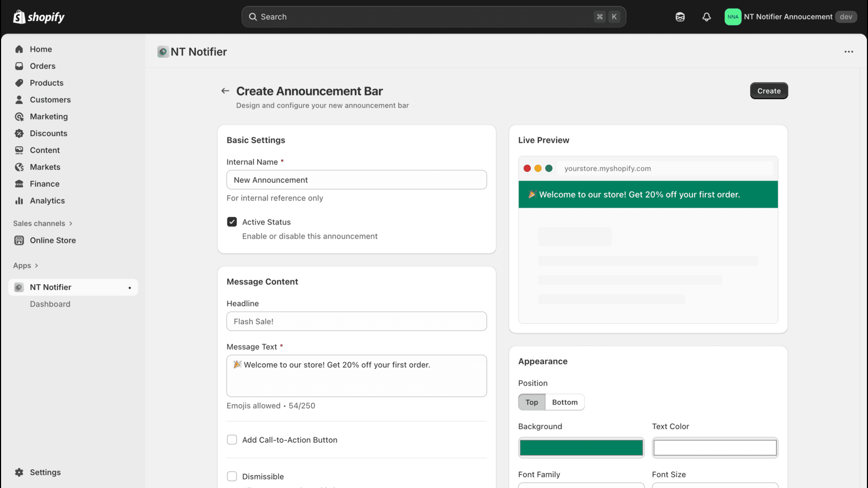The height and width of the screenshot is (488, 868).
Task: Open the notifications bell
Action: point(706,17)
